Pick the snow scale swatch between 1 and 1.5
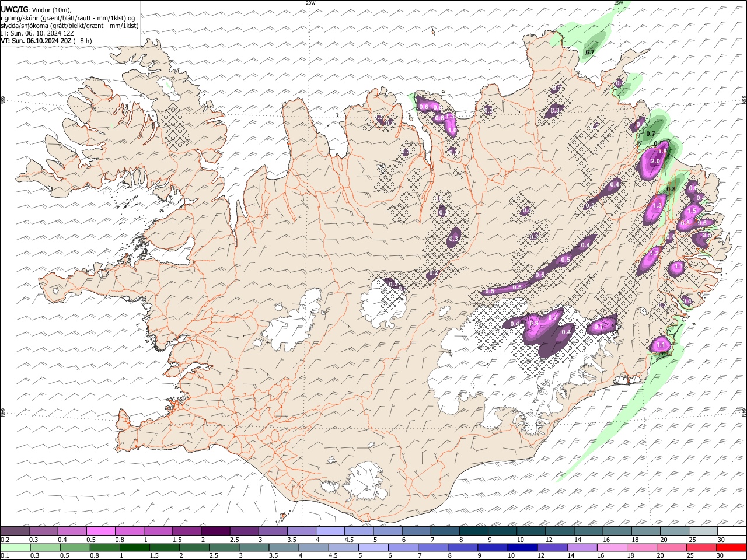 click(158, 531)
